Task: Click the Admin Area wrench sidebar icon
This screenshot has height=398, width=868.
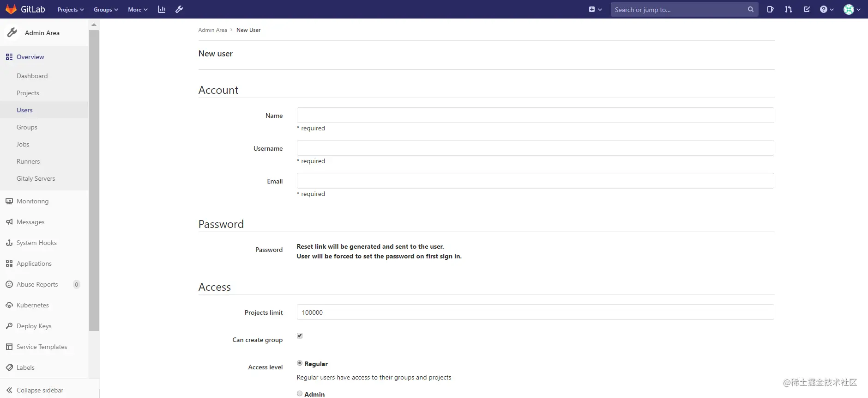Action: pos(12,32)
